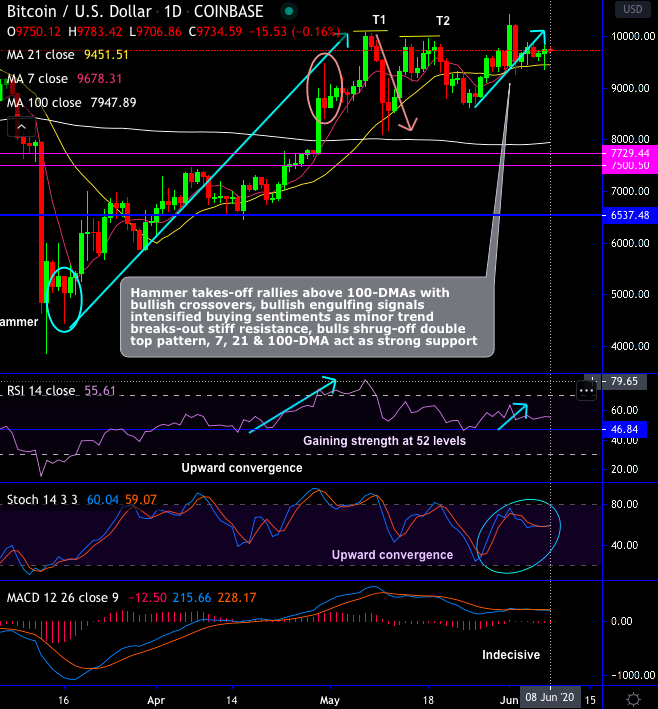Click the 6537.48 price level label
The height and width of the screenshot is (709, 658).
[630, 215]
